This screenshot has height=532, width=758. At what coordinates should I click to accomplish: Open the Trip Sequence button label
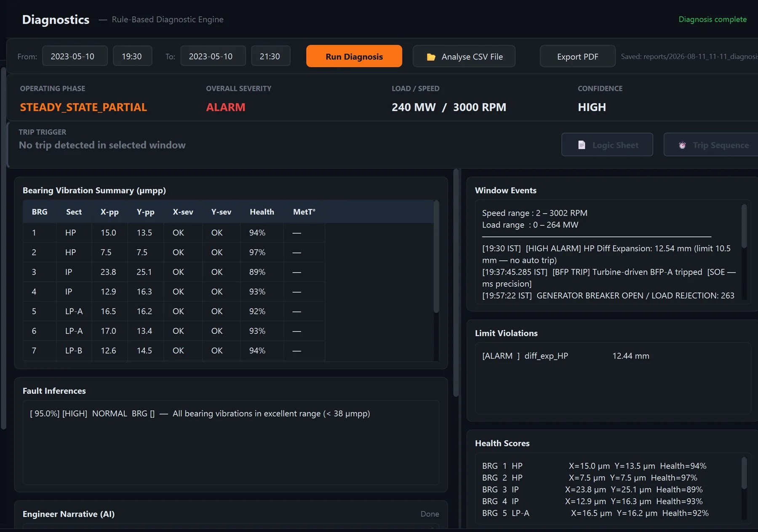[721, 145]
